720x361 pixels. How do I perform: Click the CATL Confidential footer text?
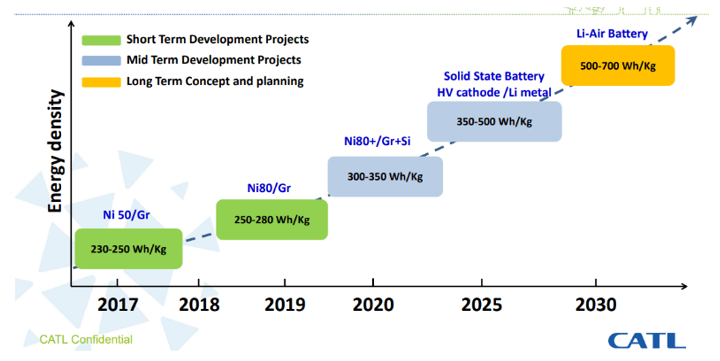click(x=86, y=339)
